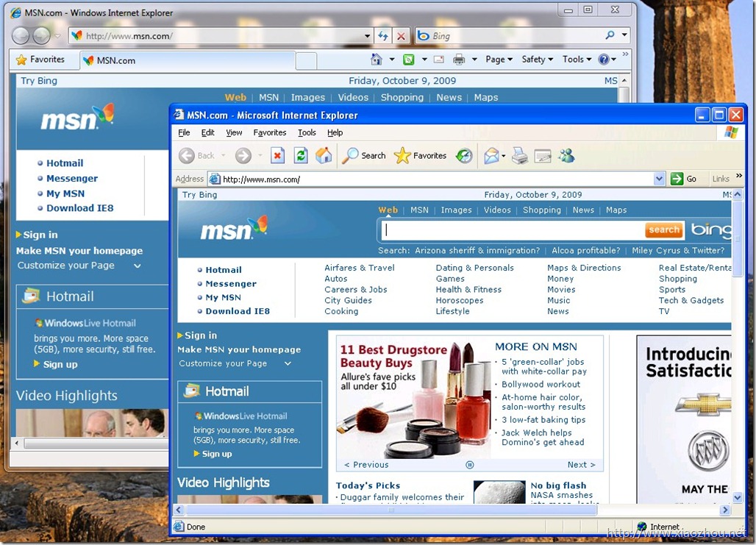Expand the Links toolbar chevron
This screenshot has height=545, width=756.
tap(739, 176)
